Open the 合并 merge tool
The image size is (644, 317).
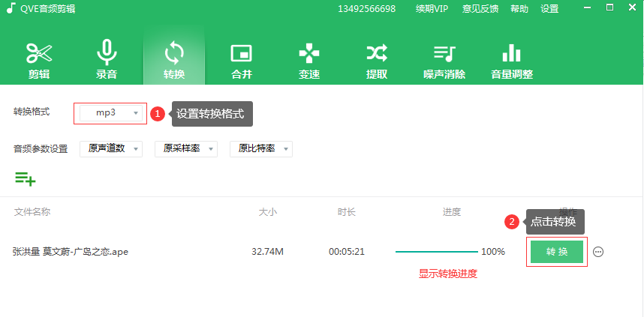click(242, 60)
